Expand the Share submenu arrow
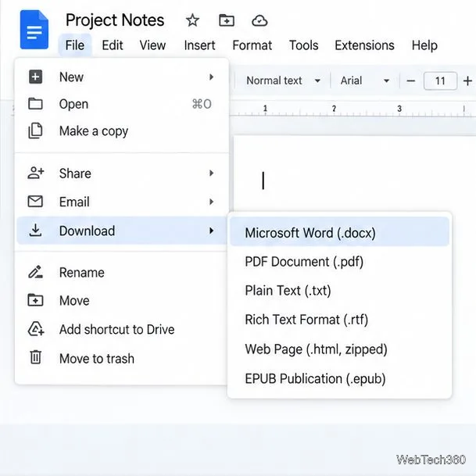Screen dimensions: 476x476 [x=211, y=173]
